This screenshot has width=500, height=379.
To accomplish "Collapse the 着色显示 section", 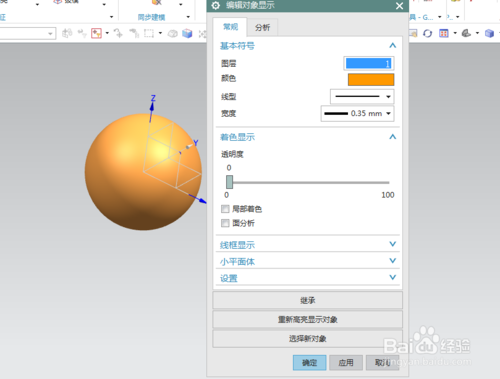I will (x=393, y=137).
